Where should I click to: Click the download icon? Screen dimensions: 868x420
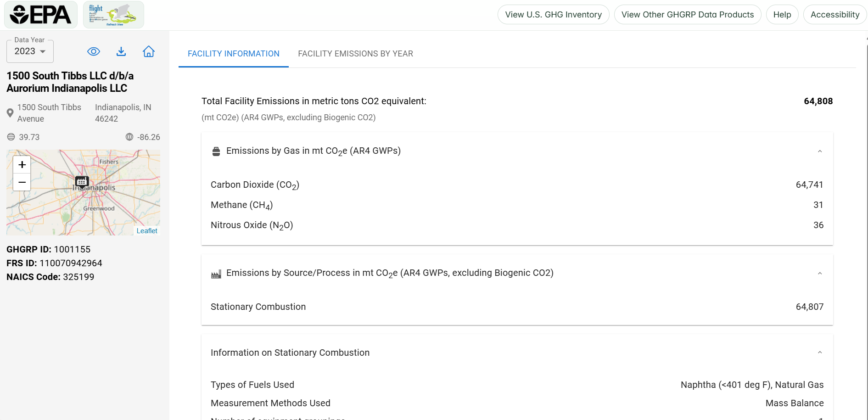pos(121,51)
